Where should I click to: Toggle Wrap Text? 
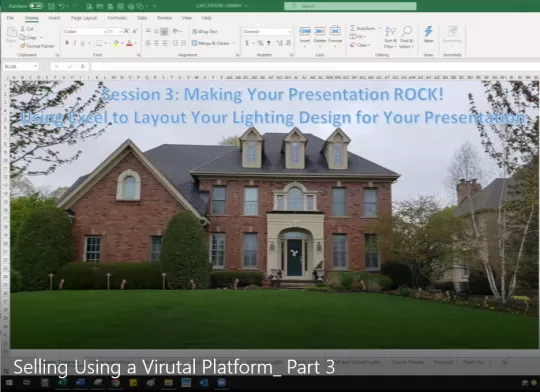coord(205,31)
